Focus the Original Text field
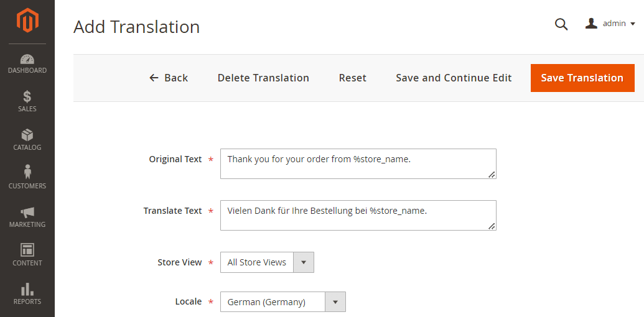The width and height of the screenshot is (644, 317). pyautogui.click(x=358, y=163)
